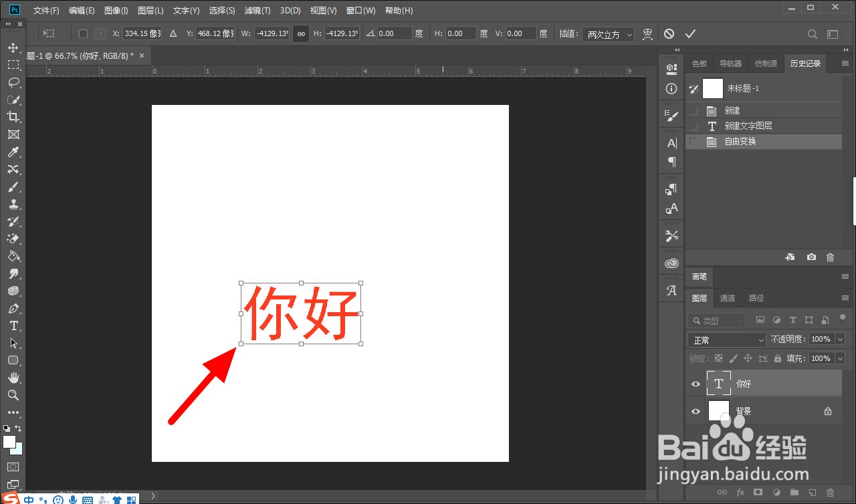Open the 不透明度 opacity dropdown
Viewport: 856px width, 504px height.
click(x=840, y=339)
